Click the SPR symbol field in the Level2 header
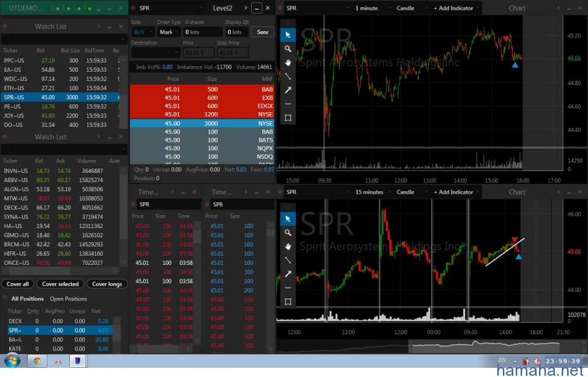Viewport: 588px width, 377px height. [x=171, y=8]
